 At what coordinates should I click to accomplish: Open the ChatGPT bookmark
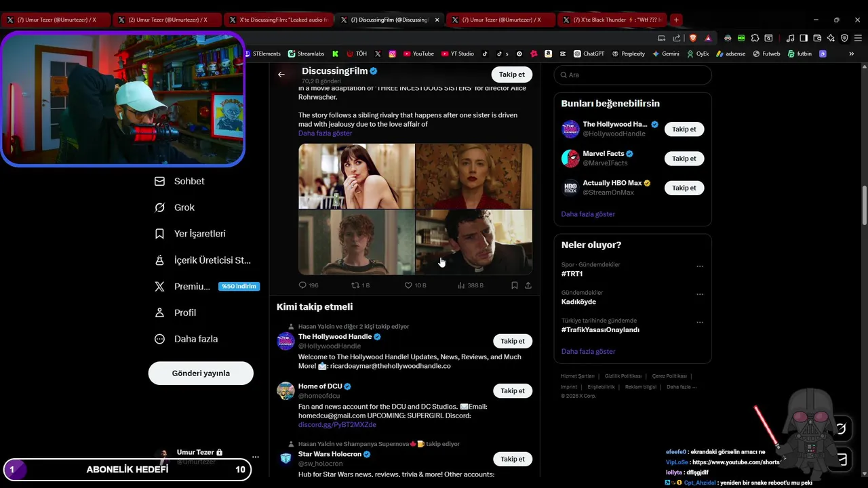(589, 54)
